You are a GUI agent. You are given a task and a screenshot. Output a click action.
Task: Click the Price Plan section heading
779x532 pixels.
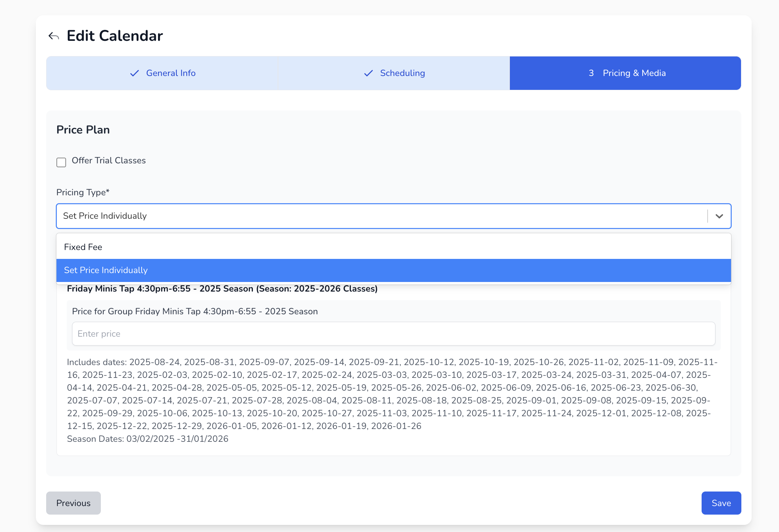83,130
